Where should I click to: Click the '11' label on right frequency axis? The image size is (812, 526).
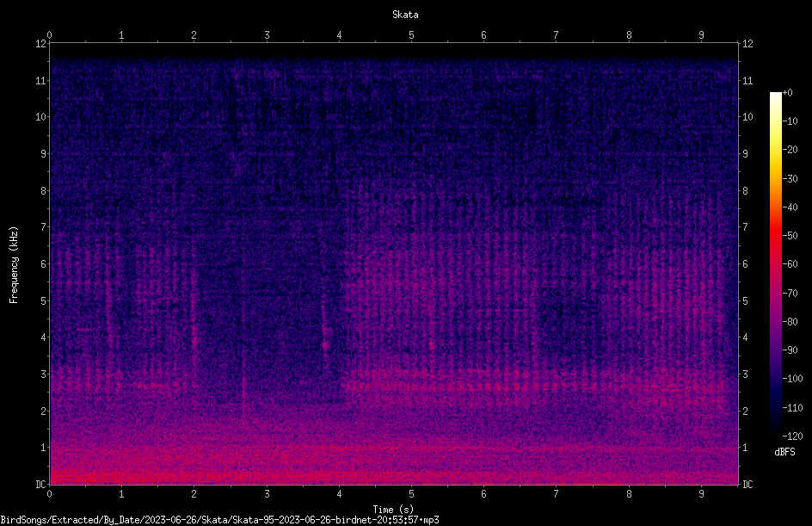pyautogui.click(x=747, y=80)
